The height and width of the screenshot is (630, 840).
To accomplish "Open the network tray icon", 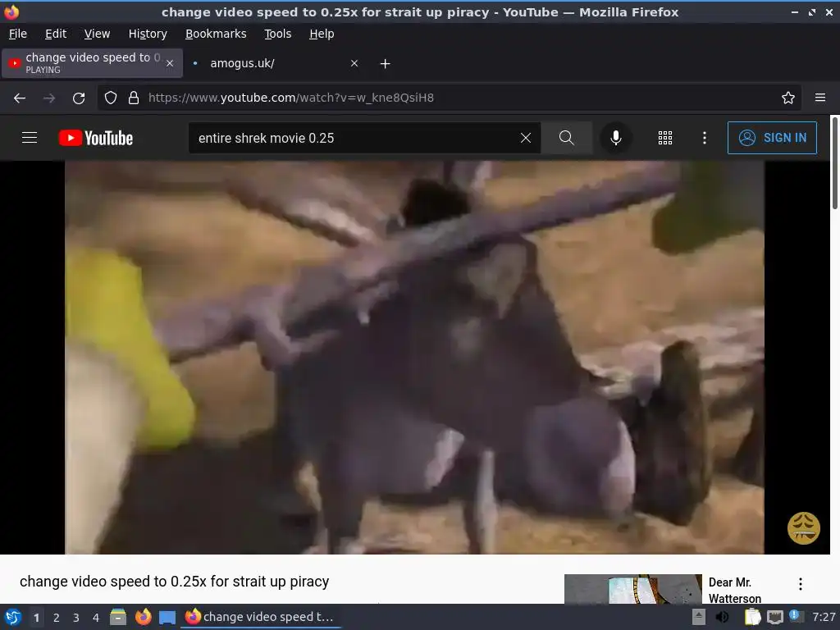I will coord(774,617).
